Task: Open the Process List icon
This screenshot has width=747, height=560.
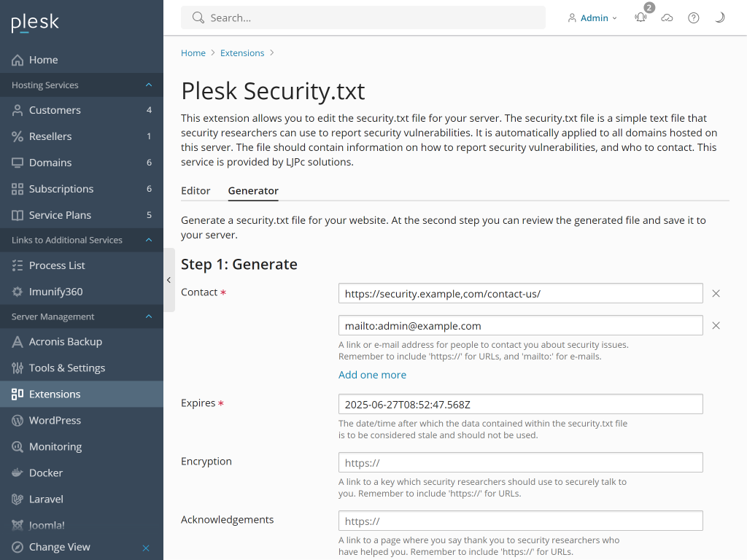Action: [56, 265]
